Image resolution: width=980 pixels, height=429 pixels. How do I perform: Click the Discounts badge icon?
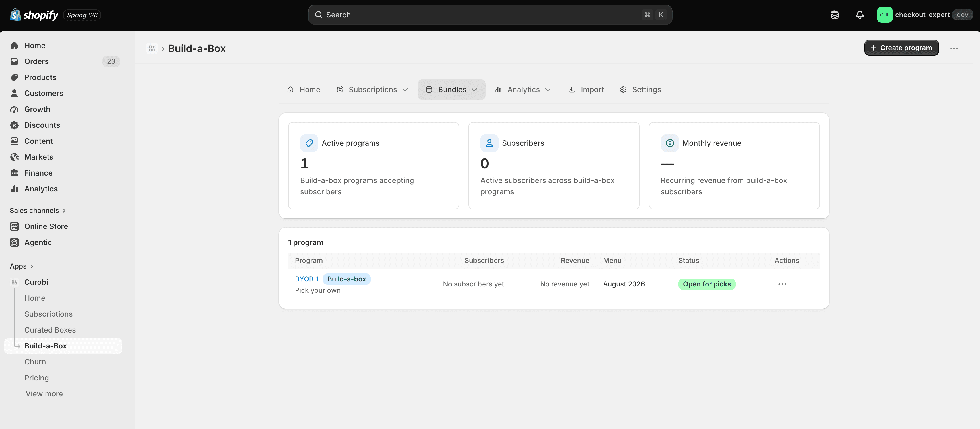point(15,125)
